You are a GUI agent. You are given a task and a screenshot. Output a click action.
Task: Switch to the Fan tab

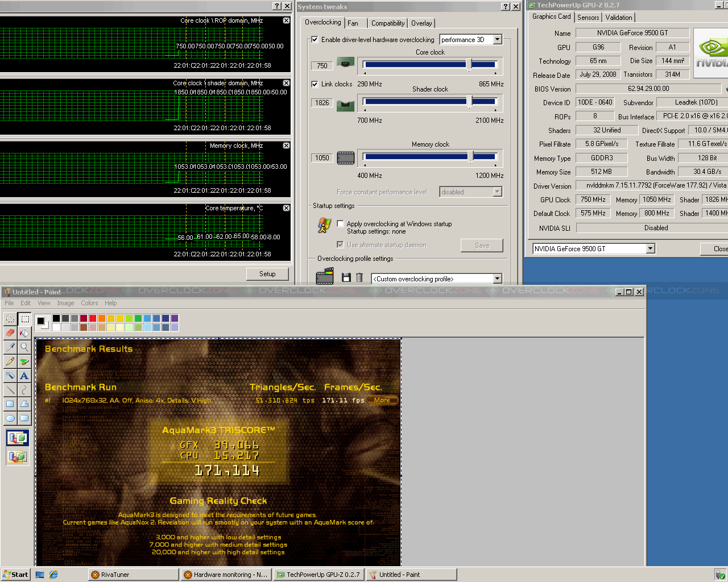(x=353, y=23)
